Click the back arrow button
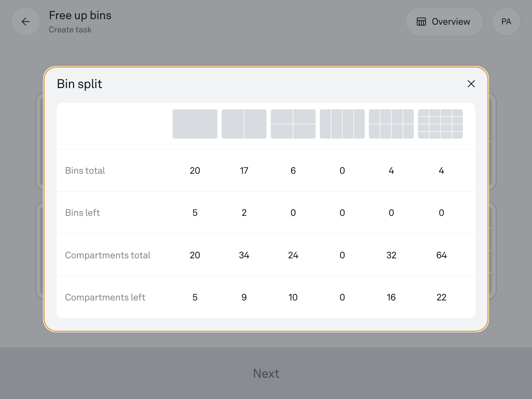Screen dimensions: 532x399 click(x=26, y=22)
